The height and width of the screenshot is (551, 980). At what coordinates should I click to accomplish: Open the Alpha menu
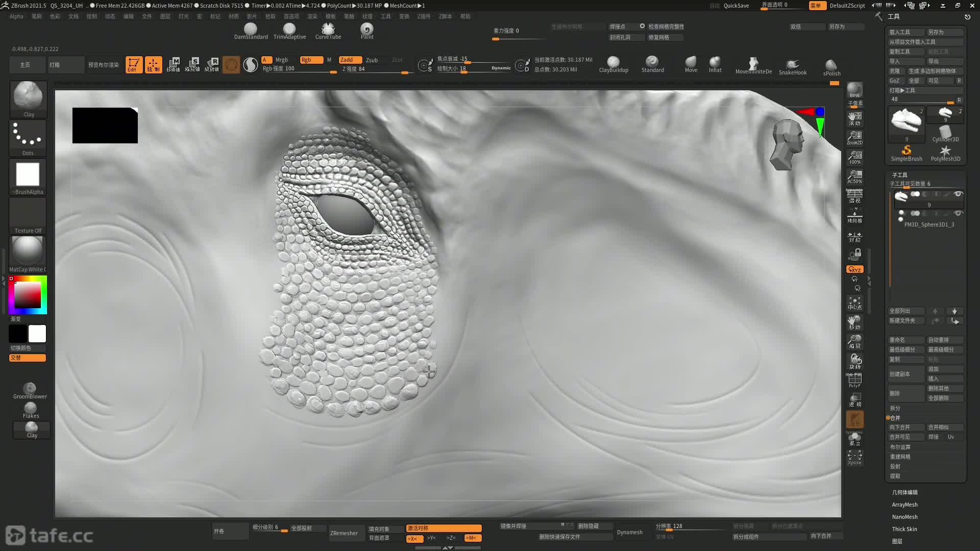point(16,16)
